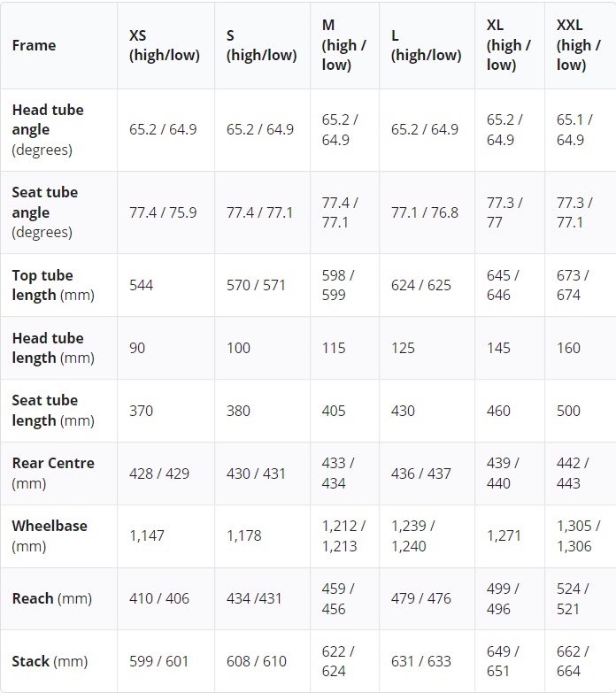Click the Head tube angle row label
Viewport: 616px width, 693px height.
pos(48,129)
